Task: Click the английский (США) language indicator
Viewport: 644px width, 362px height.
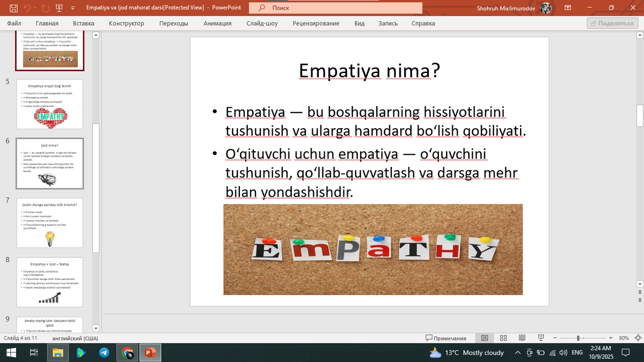Action: tap(75, 338)
